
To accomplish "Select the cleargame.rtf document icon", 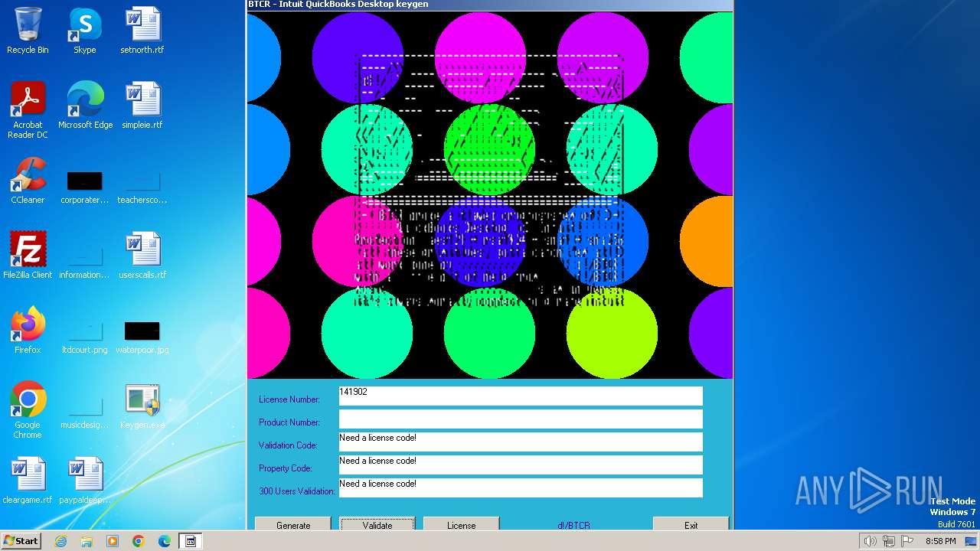I will pos(28,481).
